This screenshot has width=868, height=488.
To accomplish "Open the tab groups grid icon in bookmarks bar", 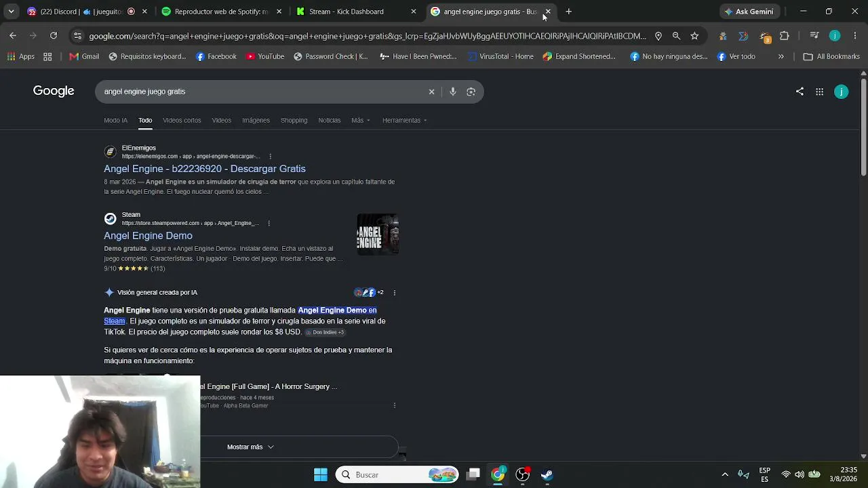I will [x=47, y=57].
